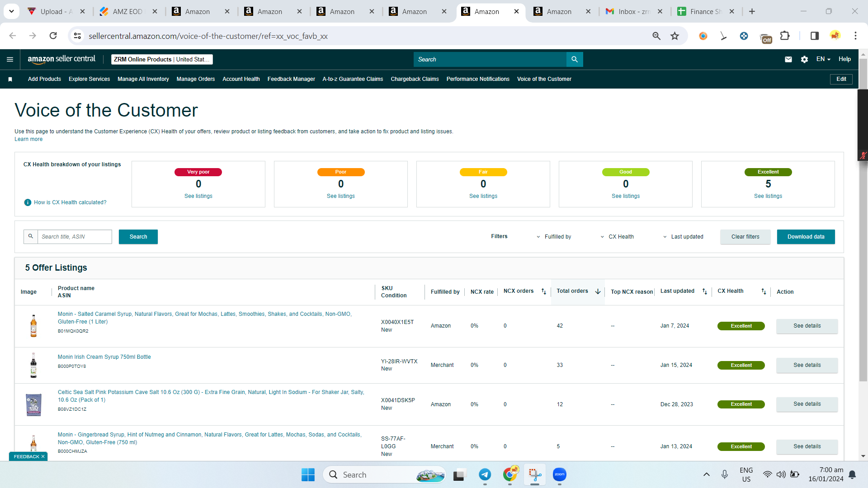Open the Snipping Tool taskbar icon
The image size is (868, 488).
[535, 474]
